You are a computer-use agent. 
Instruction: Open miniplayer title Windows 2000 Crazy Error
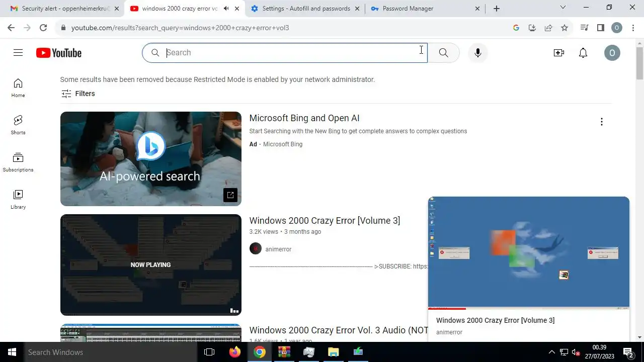(x=495, y=320)
